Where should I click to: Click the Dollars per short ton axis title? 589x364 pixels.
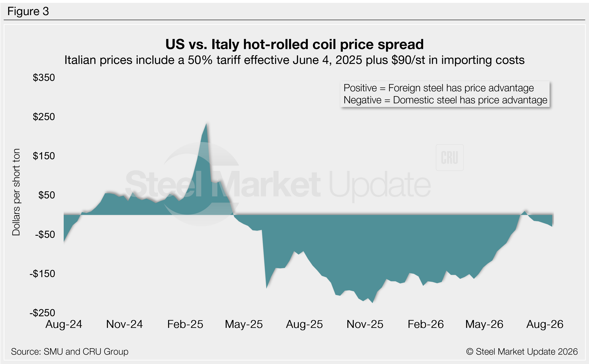[x=16, y=192]
